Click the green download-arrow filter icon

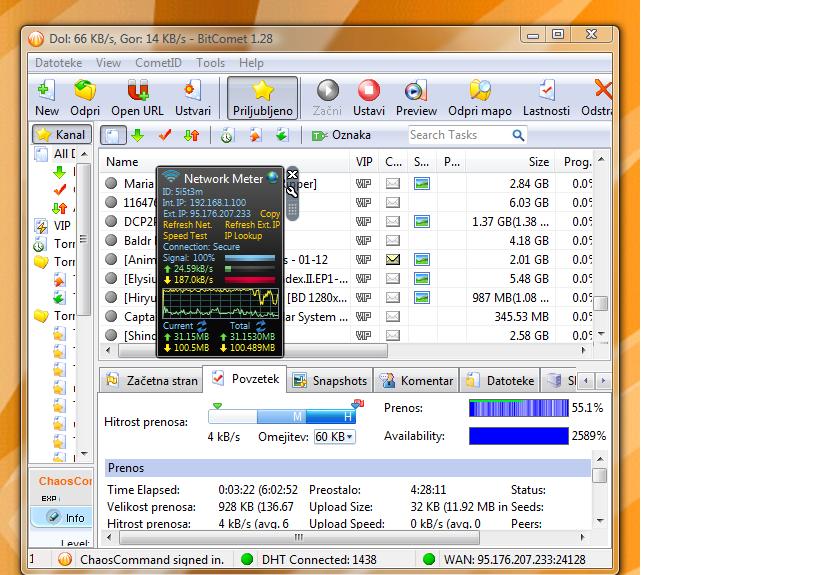click(x=138, y=135)
